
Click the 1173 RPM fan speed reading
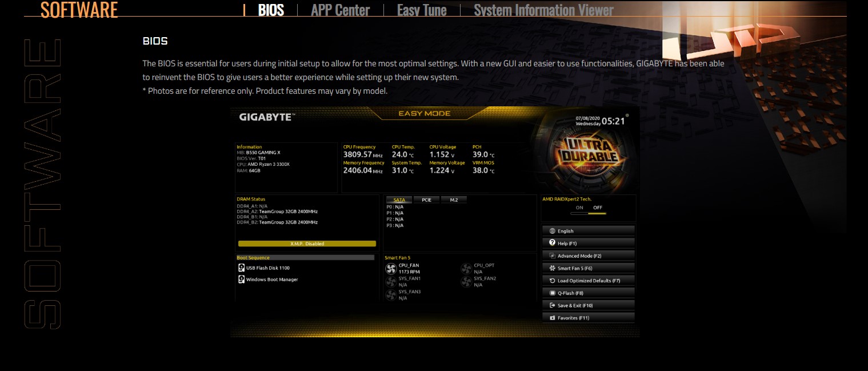click(x=409, y=272)
